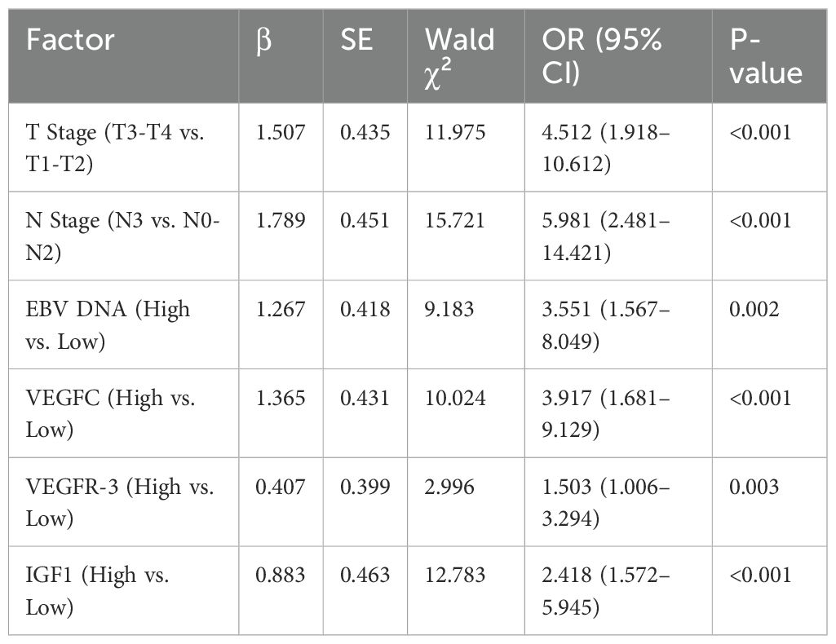Viewport: 836px width, 644px height.
Task: Select the SE column header
Action: coord(358,41)
